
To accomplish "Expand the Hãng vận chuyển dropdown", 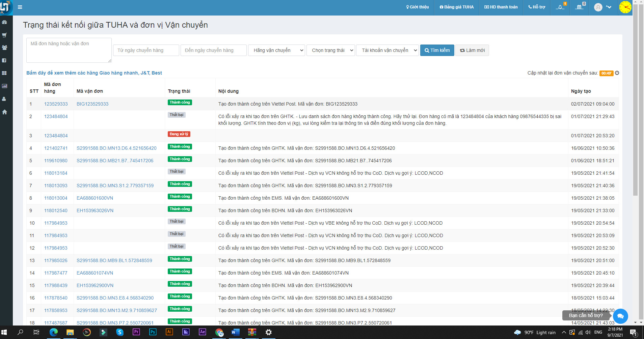I will pos(276,50).
